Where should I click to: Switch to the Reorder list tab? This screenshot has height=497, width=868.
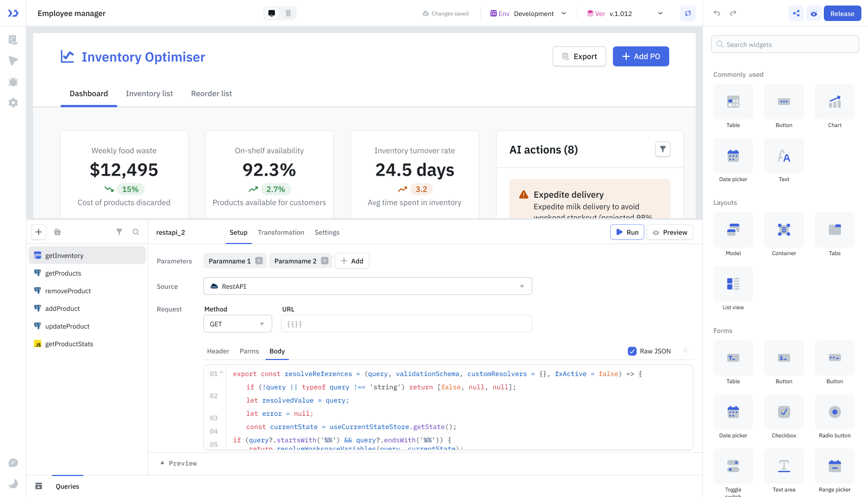(211, 93)
